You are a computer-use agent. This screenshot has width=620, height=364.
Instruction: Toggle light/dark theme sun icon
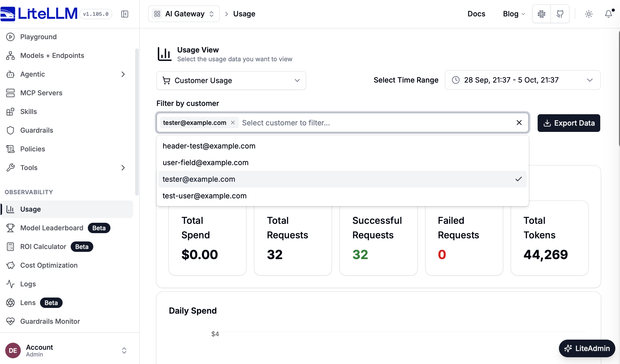click(x=589, y=14)
